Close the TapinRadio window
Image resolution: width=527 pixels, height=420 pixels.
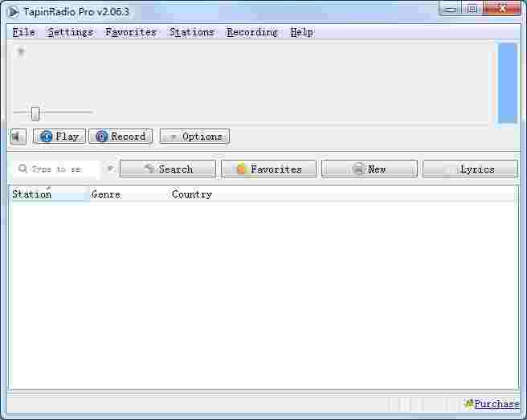pos(502,9)
